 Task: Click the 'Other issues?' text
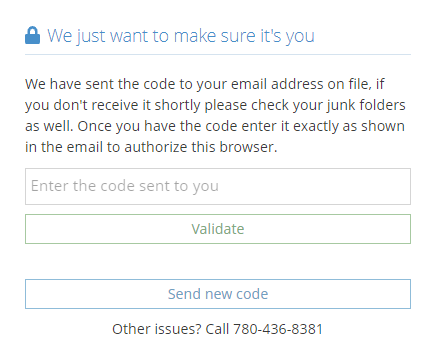tap(157, 329)
